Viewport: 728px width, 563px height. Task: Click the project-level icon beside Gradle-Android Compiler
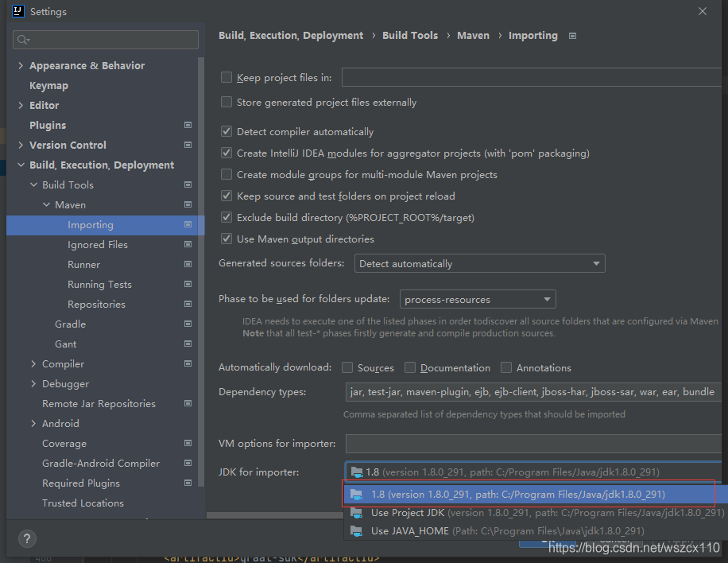188,463
